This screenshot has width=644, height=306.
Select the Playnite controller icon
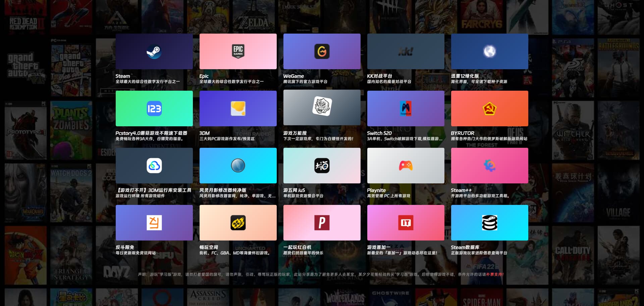(406, 166)
